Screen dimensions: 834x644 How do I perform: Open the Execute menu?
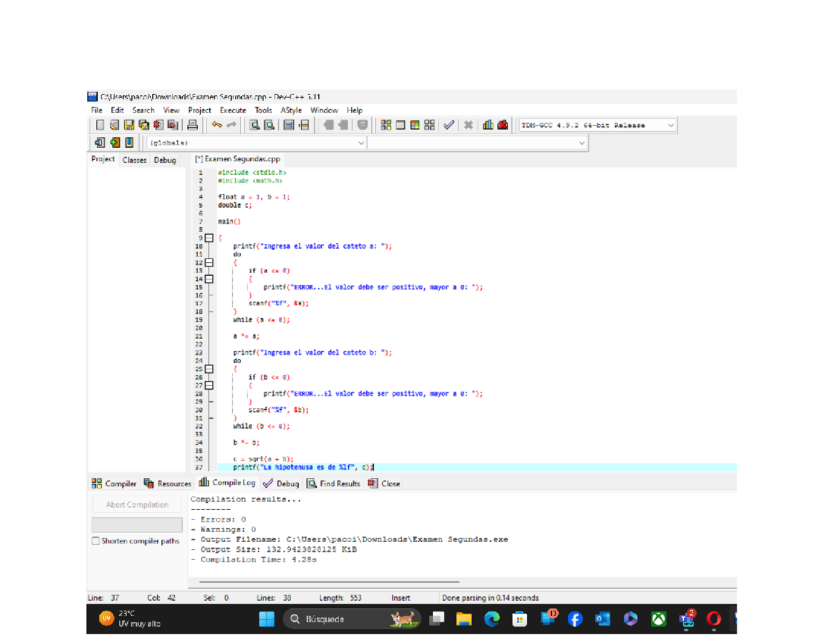click(x=233, y=110)
